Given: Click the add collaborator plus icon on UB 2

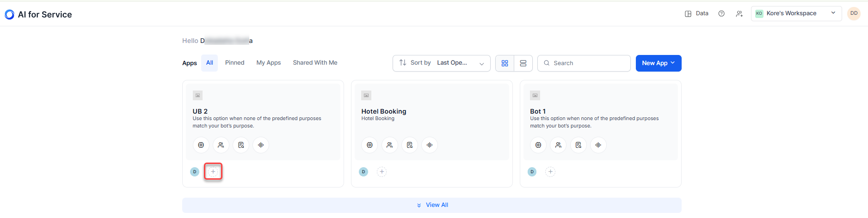Looking at the screenshot, I should coord(213,172).
